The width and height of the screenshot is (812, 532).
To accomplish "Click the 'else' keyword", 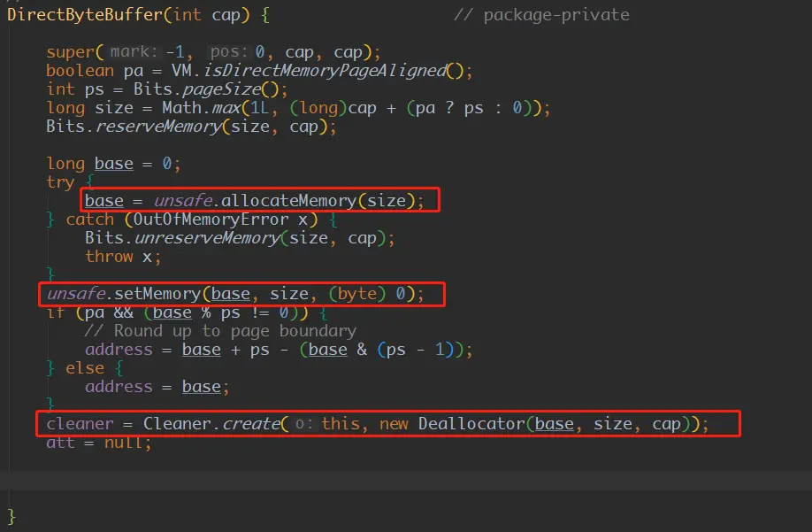I will (85, 368).
